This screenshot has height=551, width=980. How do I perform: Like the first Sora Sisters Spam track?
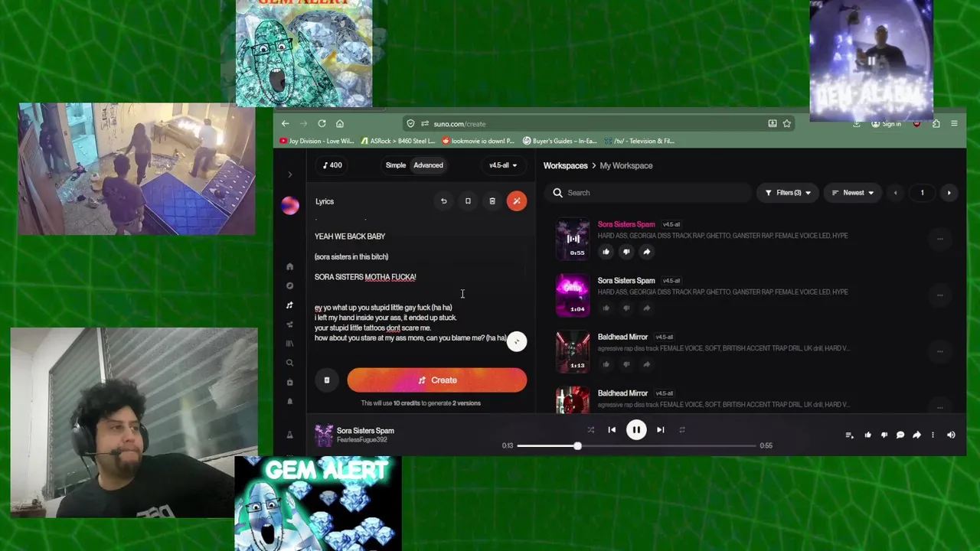606,252
